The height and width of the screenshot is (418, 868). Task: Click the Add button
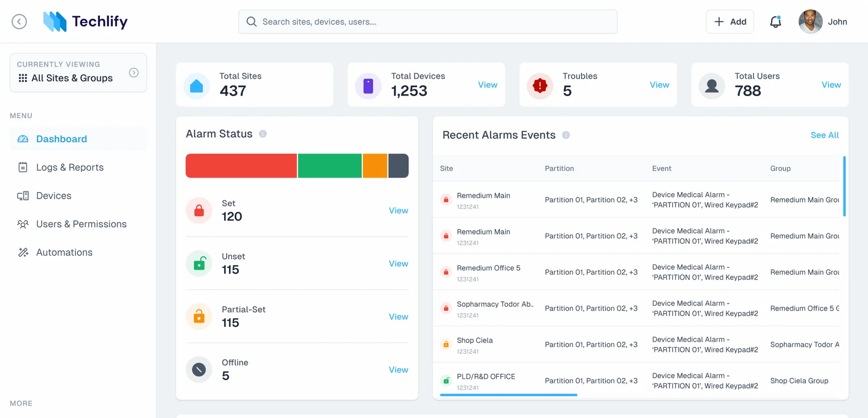(x=730, y=22)
